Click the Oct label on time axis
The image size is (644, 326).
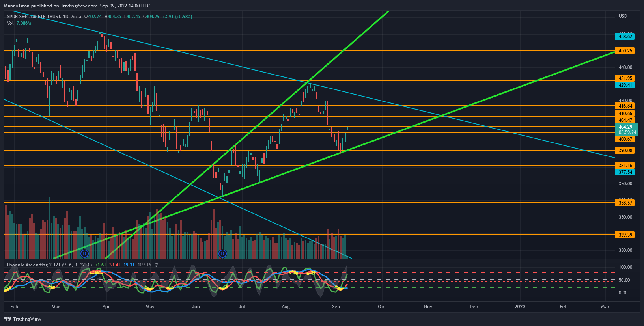point(382,307)
